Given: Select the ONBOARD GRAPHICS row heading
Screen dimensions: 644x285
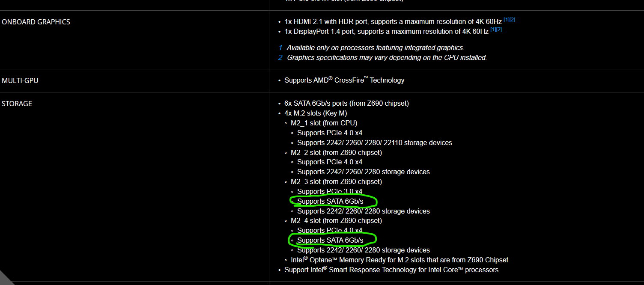Looking at the screenshot, I should click(36, 22).
